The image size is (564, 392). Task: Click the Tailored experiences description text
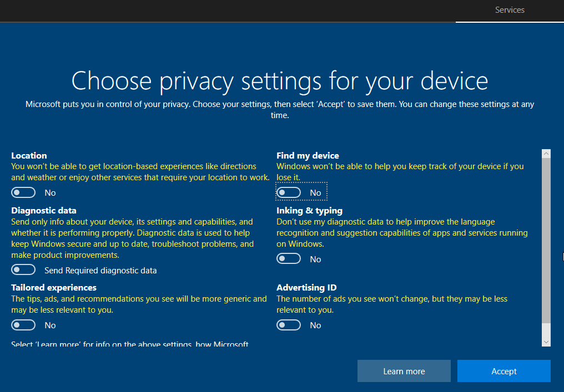coord(139,304)
